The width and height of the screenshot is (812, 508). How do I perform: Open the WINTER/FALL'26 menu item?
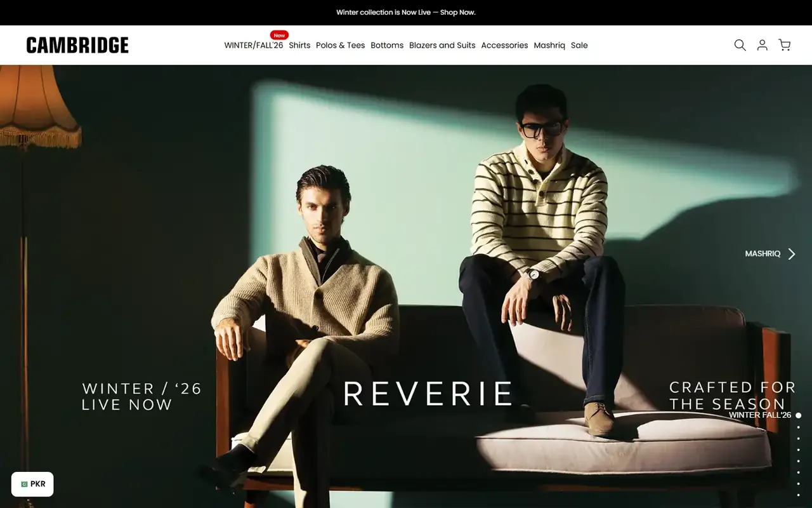pos(254,45)
